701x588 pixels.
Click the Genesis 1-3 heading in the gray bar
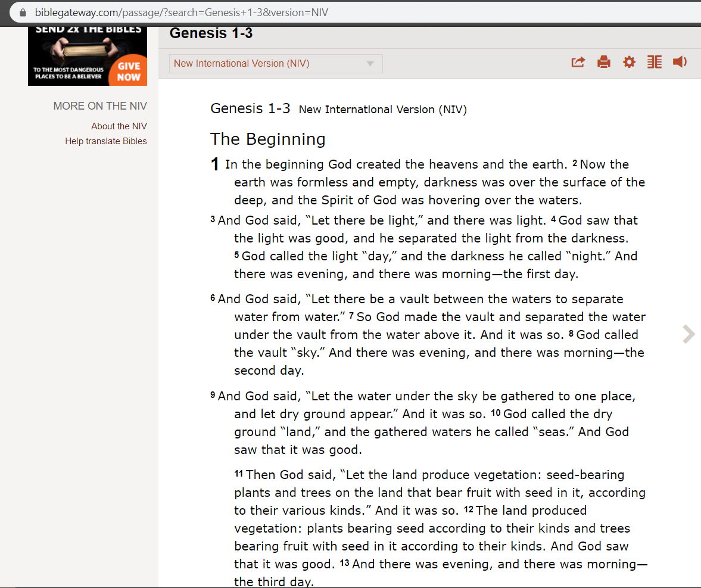[211, 33]
